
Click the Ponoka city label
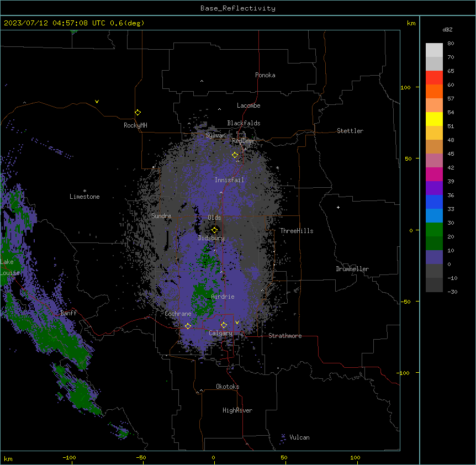pos(265,75)
